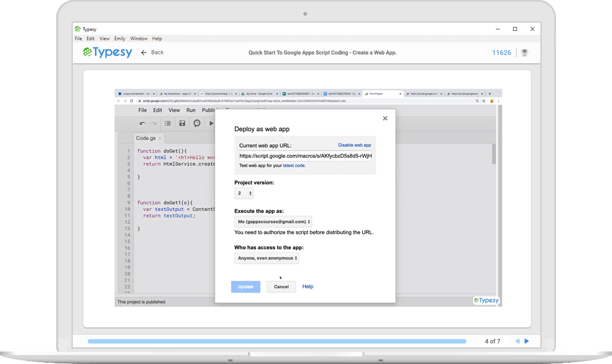
Task: Click the zoom magnifier icon in address bar
Action: (477, 101)
